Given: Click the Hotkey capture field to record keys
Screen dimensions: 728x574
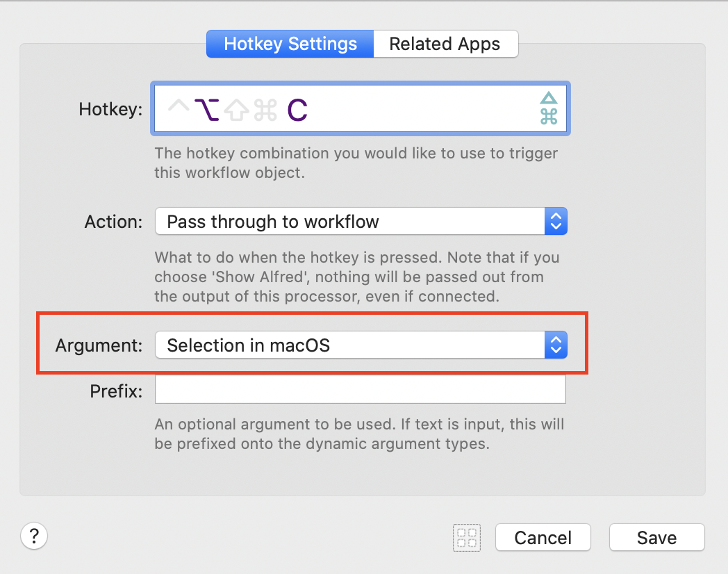Looking at the screenshot, I should point(361,108).
